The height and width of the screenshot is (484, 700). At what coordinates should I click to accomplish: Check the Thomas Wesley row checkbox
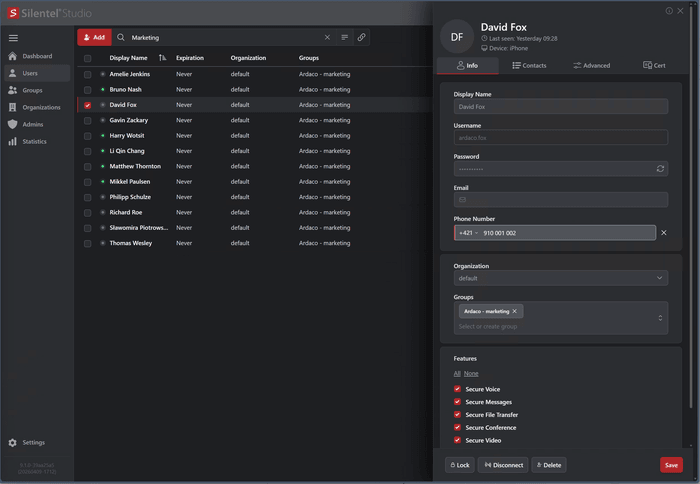point(88,243)
